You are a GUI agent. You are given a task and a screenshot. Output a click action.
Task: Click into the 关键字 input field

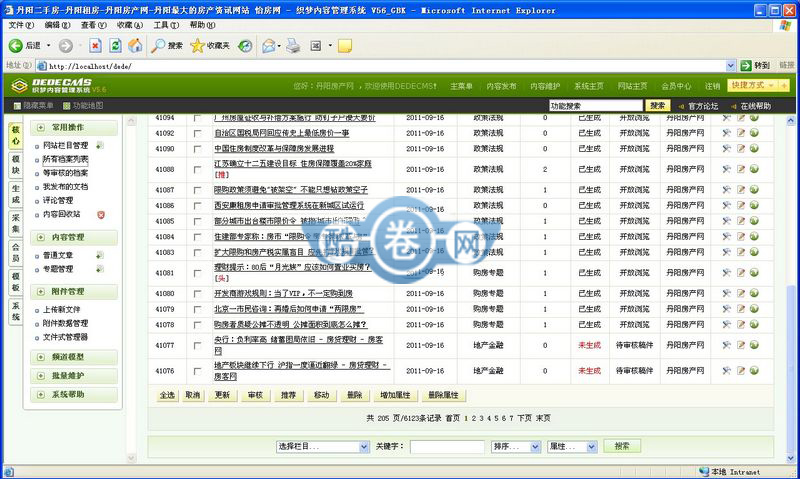(x=447, y=447)
